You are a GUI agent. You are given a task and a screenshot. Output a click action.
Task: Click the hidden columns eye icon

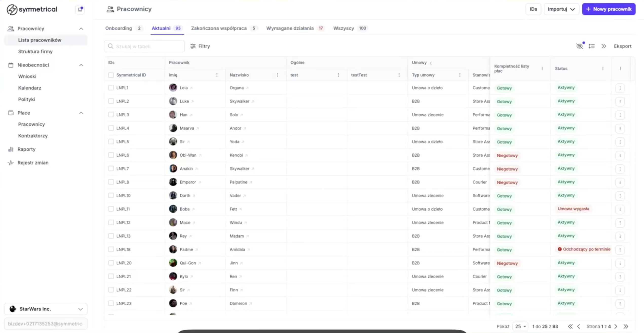(579, 46)
